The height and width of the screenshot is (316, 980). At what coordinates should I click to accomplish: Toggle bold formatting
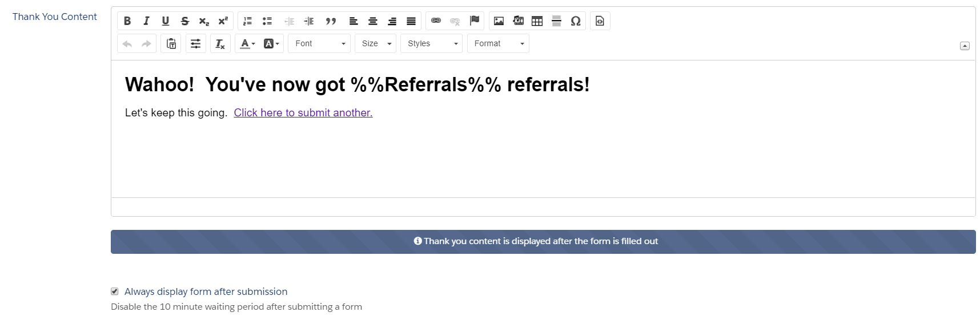[x=127, y=21]
